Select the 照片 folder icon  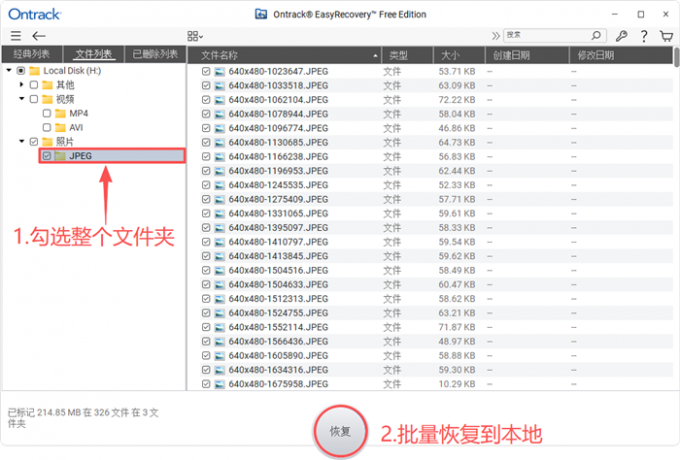point(47,142)
